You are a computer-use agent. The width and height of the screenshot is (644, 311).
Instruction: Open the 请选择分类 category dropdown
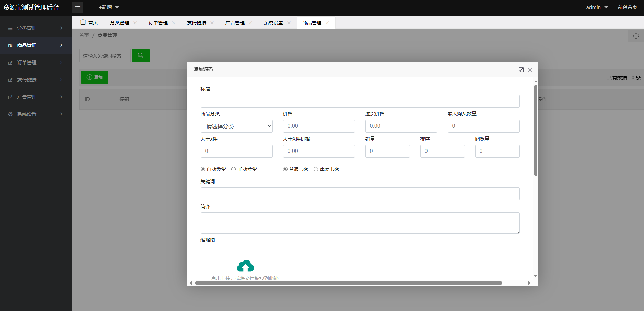pos(237,126)
